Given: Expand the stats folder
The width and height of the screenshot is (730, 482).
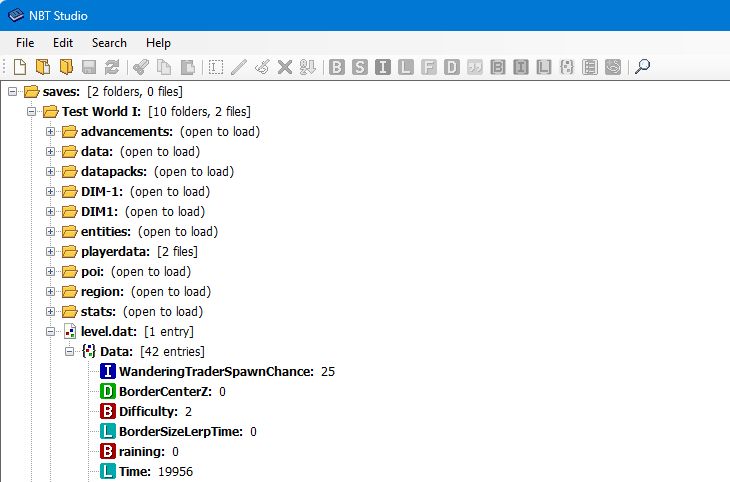Looking at the screenshot, I should pos(51,312).
